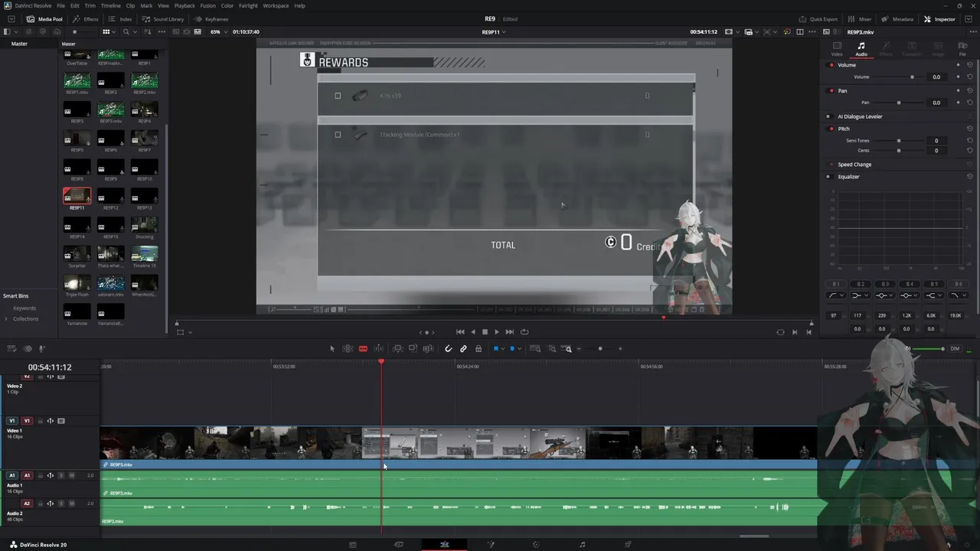
Task: Toggle the Pan section enable dot
Action: coord(831,90)
